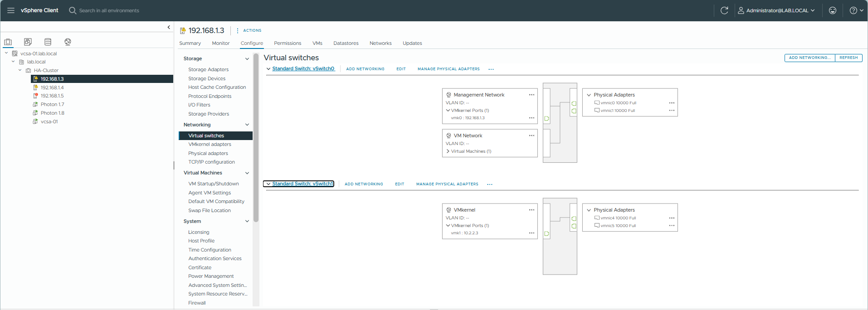The image size is (868, 310).
Task: Click ADD NETWORKING for vSwitch1
Action: coord(364,184)
